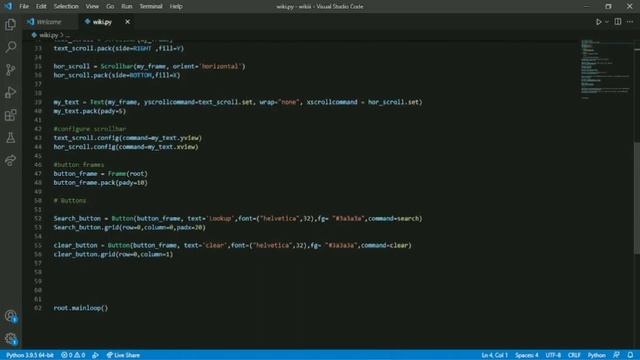The width and height of the screenshot is (640, 360).
Task: Start Live Share from status bar
Action: [123, 355]
